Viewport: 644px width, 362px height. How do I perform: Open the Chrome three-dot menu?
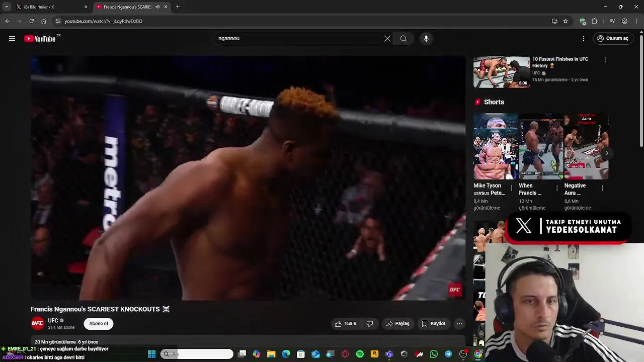637,21
